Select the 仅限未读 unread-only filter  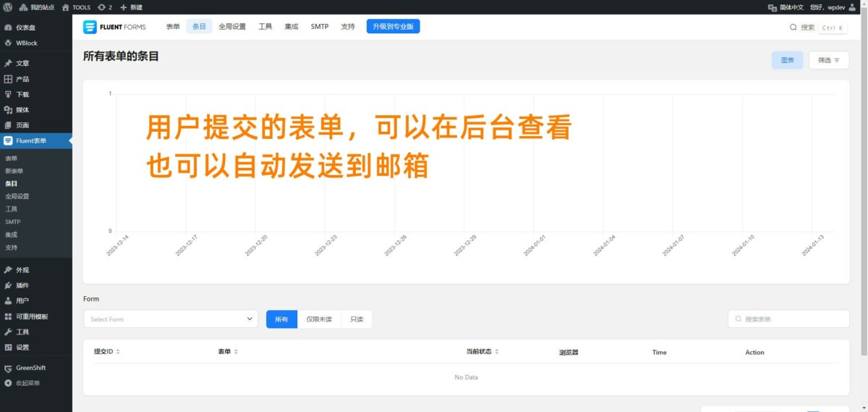click(x=319, y=319)
